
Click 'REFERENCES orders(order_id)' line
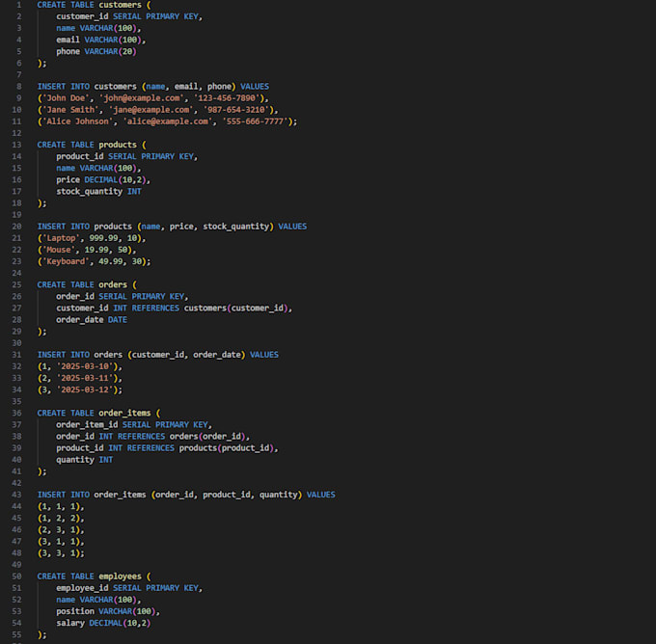point(152,437)
